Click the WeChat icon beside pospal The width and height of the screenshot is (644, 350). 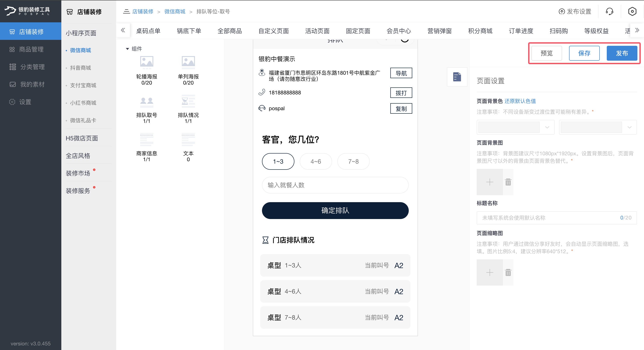click(262, 108)
